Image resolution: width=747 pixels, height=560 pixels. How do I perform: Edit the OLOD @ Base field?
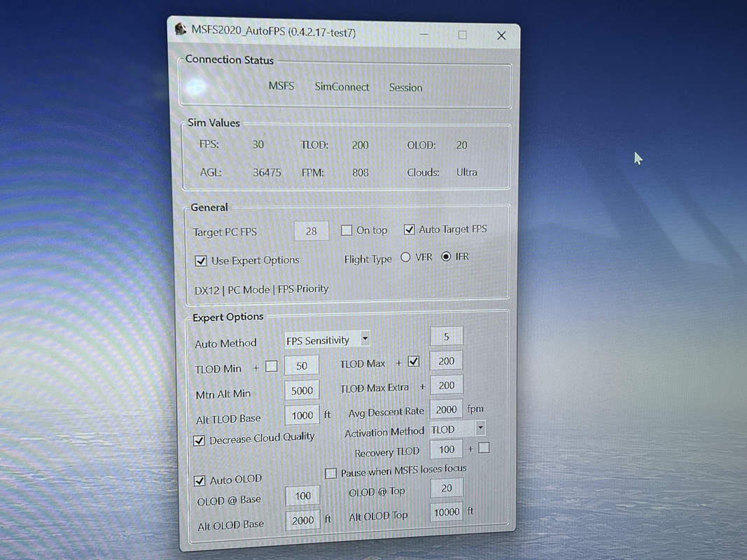coord(302,496)
